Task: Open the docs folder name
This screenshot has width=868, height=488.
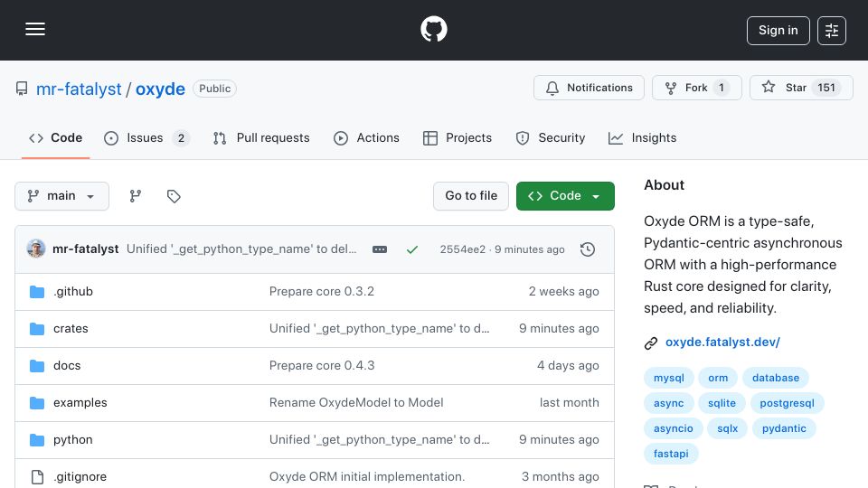Action: (67, 366)
